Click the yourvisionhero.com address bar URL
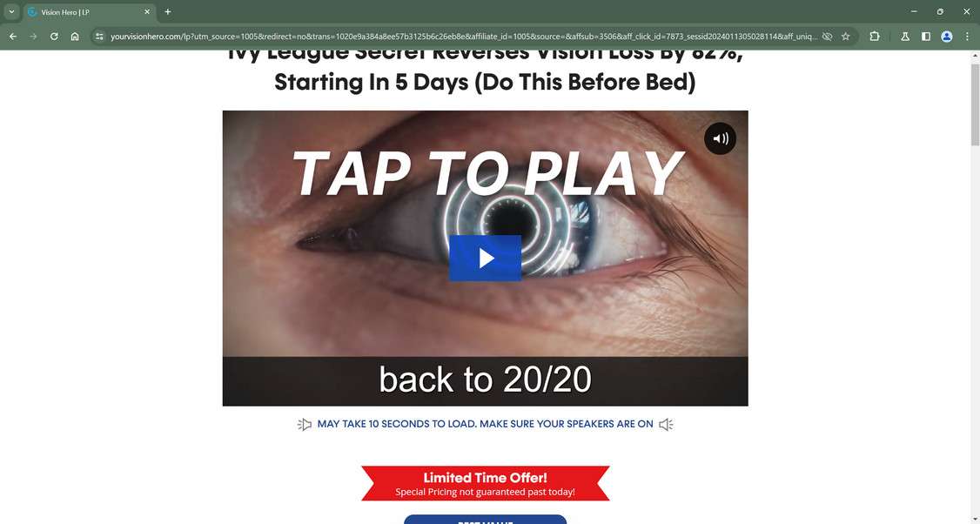This screenshot has width=980, height=524. point(463,37)
